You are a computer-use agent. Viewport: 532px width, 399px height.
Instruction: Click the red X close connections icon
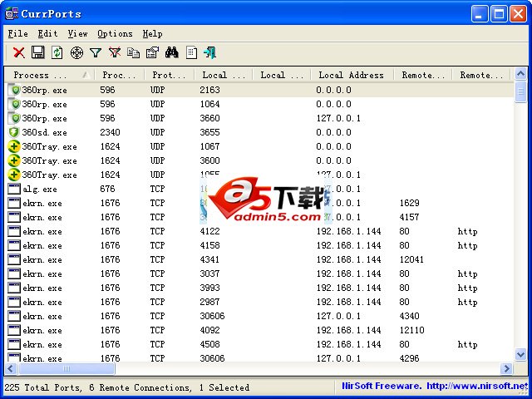pos(18,52)
